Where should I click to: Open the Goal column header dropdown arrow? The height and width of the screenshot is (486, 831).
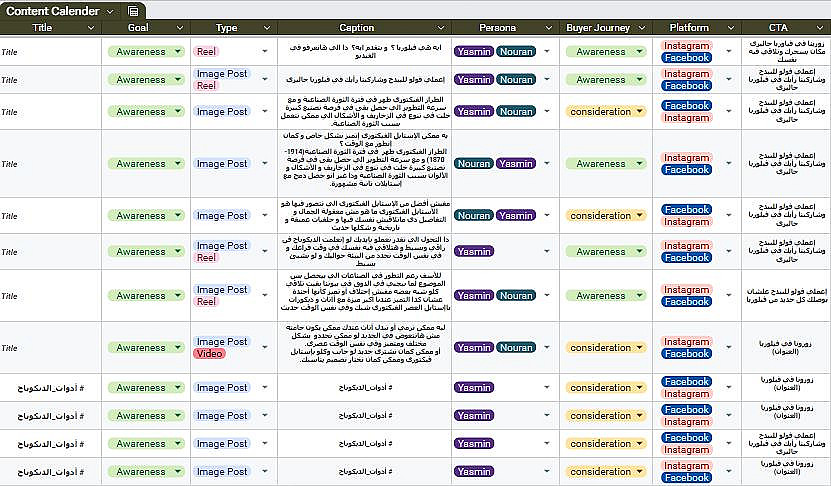coord(180,28)
